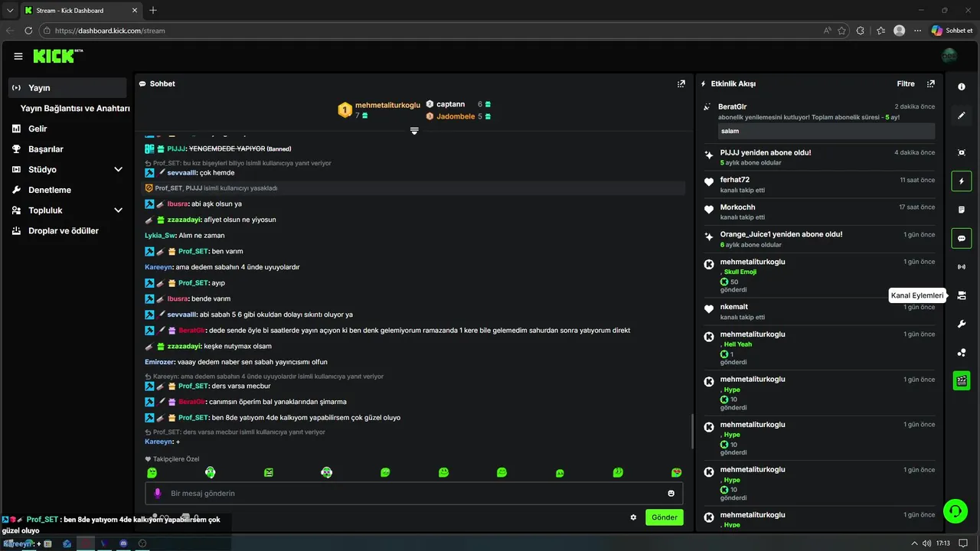Click the browser address bar URL
This screenshot has width=980, height=551.
point(109,31)
